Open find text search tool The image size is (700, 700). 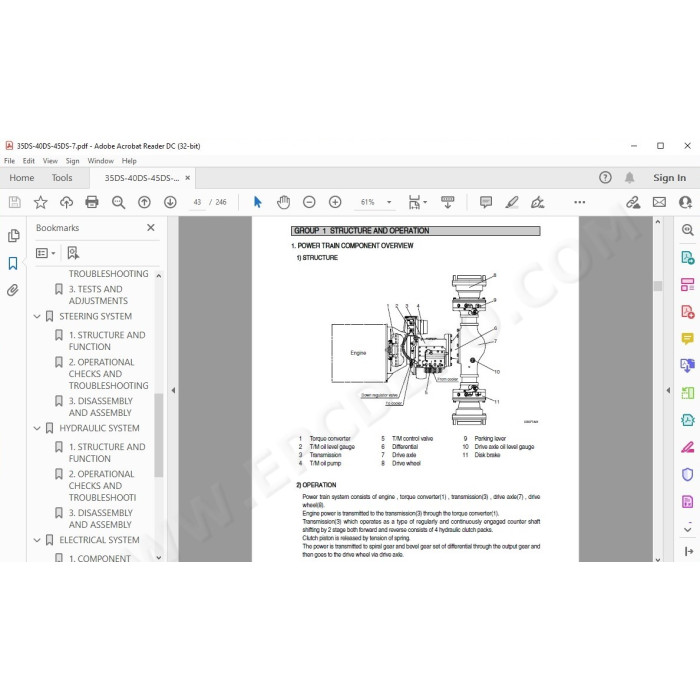(x=118, y=202)
